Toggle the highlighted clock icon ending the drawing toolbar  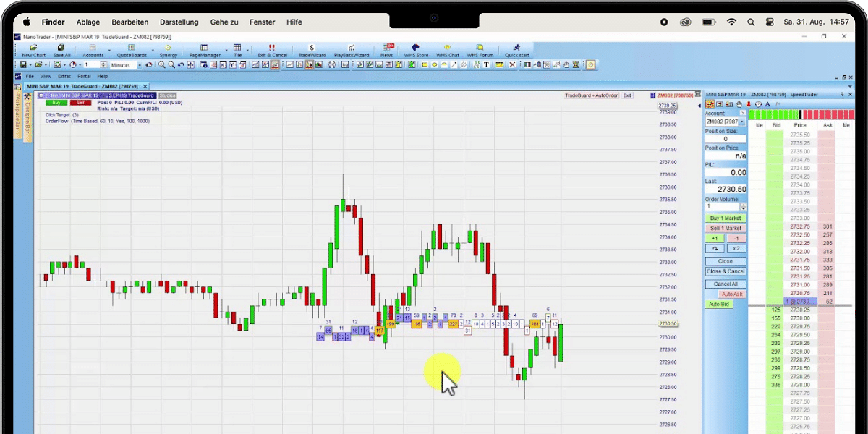coord(590,65)
